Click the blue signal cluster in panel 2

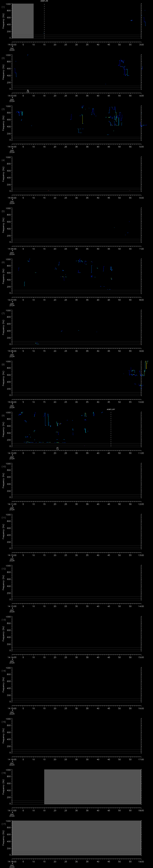point(124,67)
